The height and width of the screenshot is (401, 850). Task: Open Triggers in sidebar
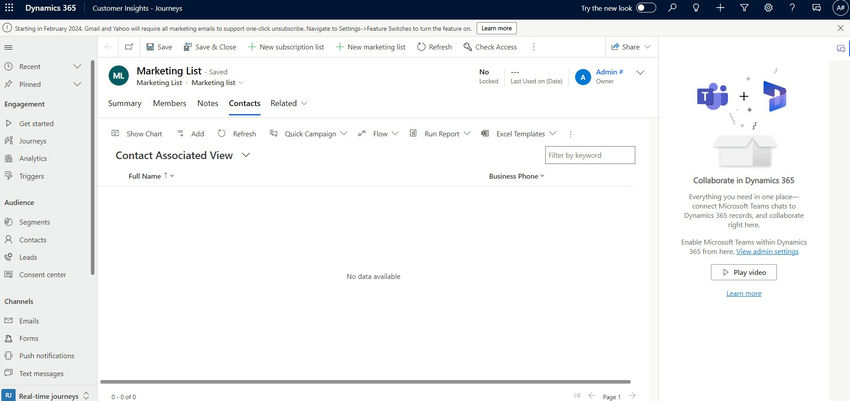tap(31, 176)
